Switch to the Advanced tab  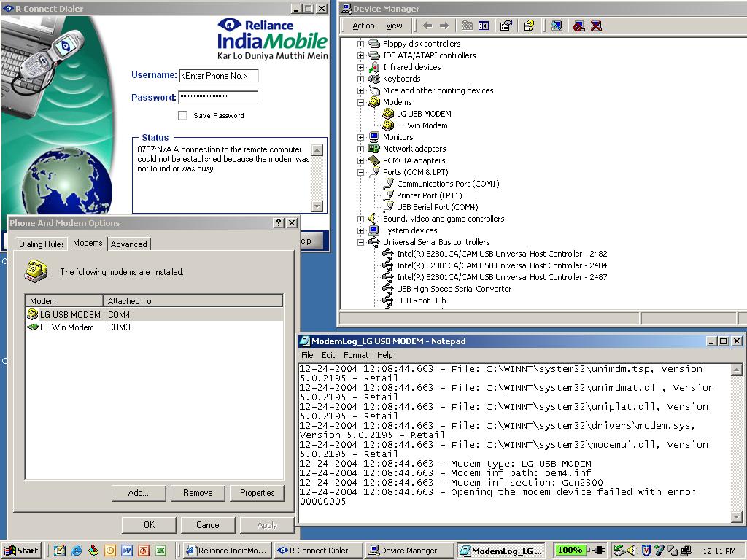[129, 244]
